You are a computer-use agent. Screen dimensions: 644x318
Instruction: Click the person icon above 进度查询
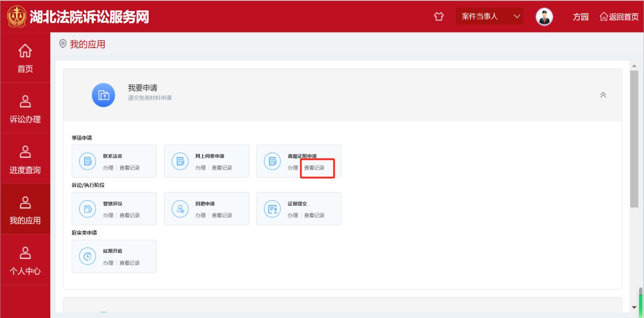pyautogui.click(x=25, y=151)
